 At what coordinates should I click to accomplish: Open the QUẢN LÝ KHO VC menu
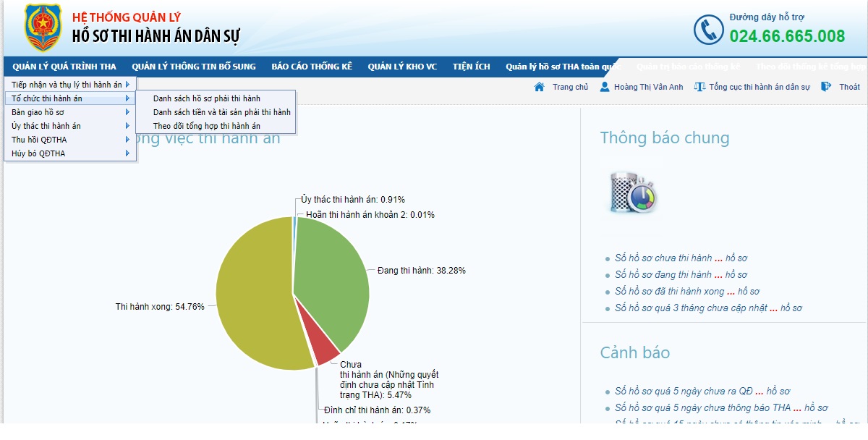pos(402,67)
